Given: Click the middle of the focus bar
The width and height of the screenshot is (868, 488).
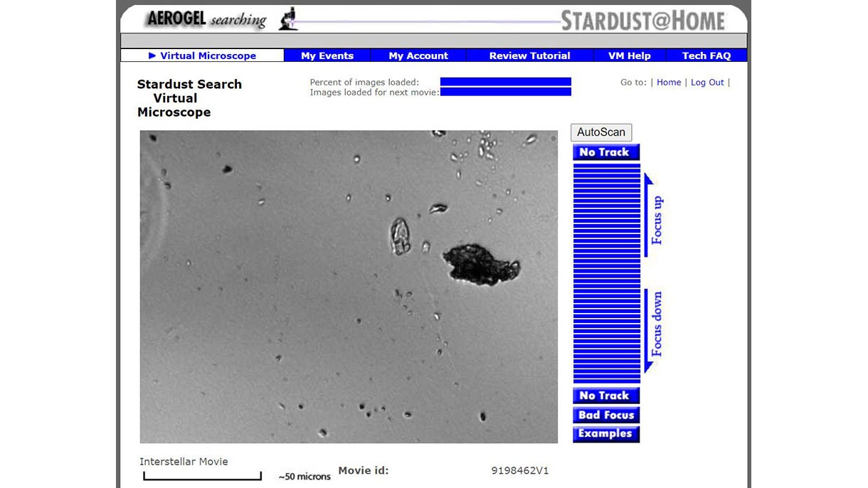Looking at the screenshot, I should pos(606,273).
